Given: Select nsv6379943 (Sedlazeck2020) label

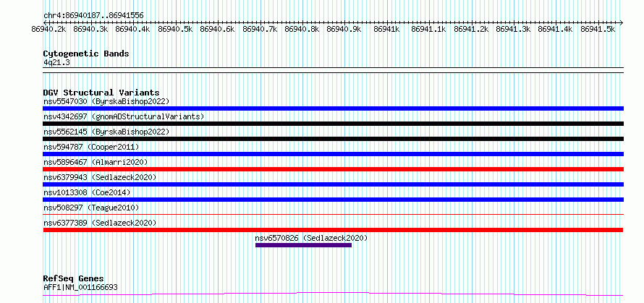Looking at the screenshot, I should (100, 177).
